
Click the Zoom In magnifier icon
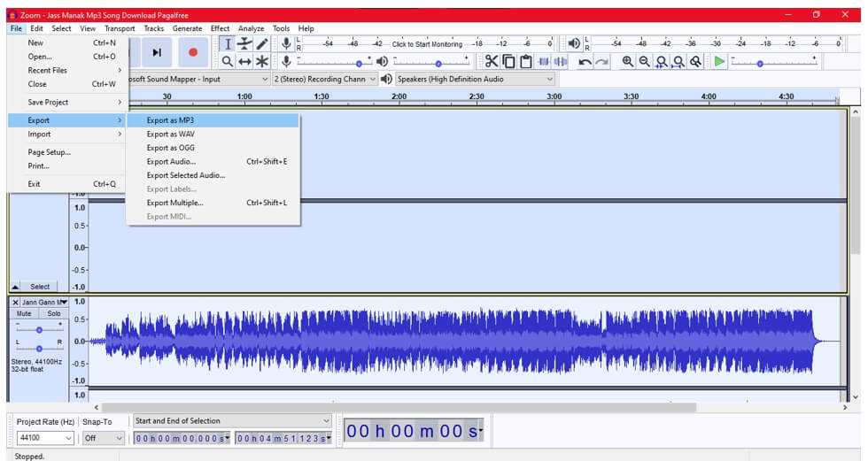pos(628,61)
